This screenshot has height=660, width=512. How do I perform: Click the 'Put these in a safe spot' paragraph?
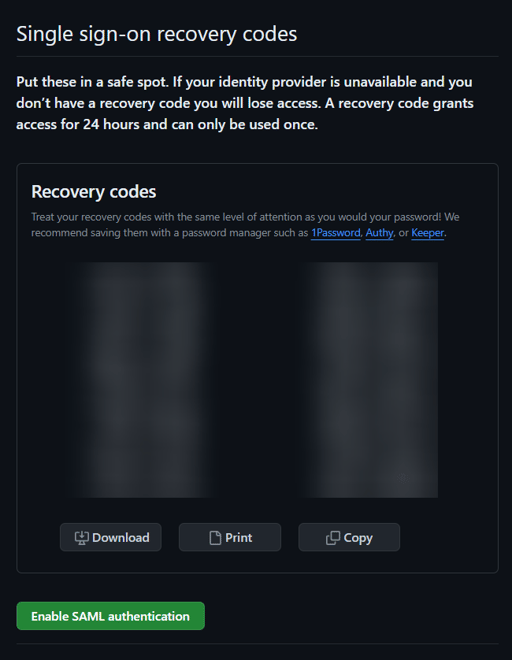[245, 103]
